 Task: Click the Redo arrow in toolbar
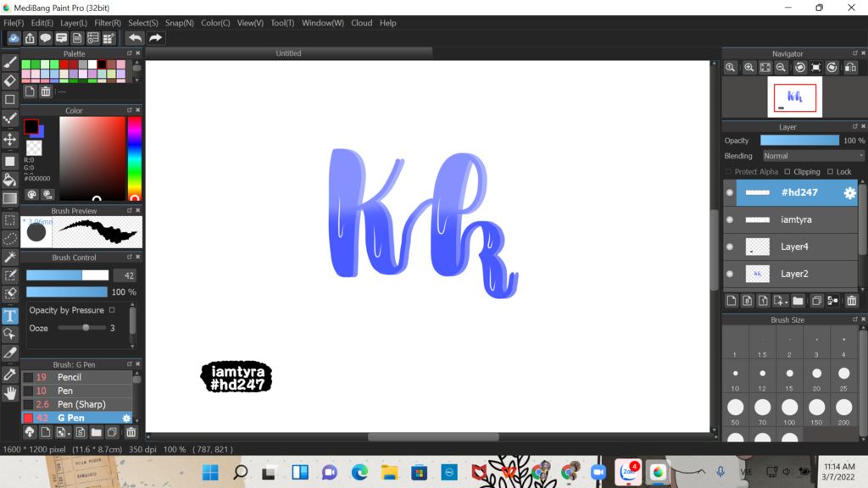coord(156,37)
